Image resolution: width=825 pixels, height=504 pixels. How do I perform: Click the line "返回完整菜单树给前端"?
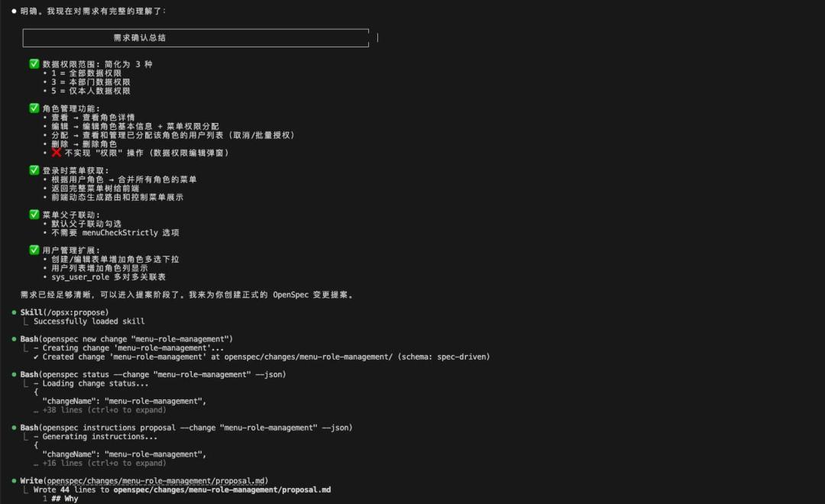click(x=95, y=189)
